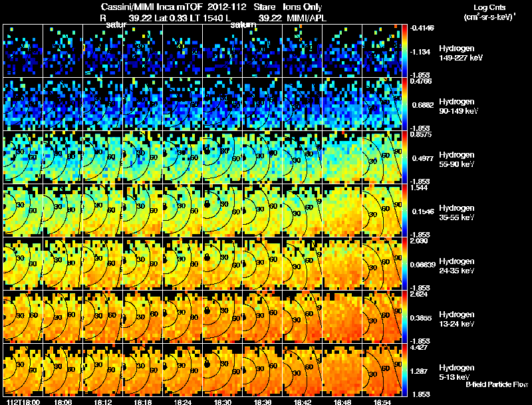Click the Log Cnts units heading
The image size is (532, 405).
click(489, 12)
